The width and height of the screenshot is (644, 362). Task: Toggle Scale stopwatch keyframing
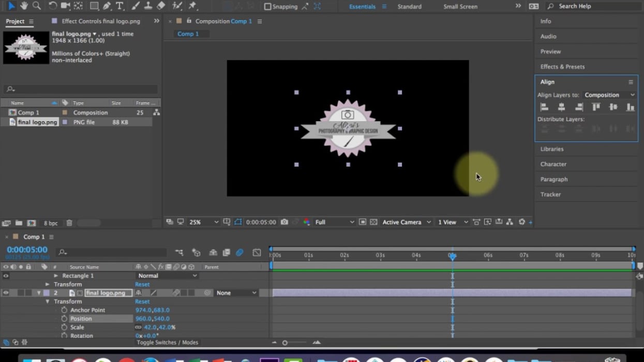64,327
